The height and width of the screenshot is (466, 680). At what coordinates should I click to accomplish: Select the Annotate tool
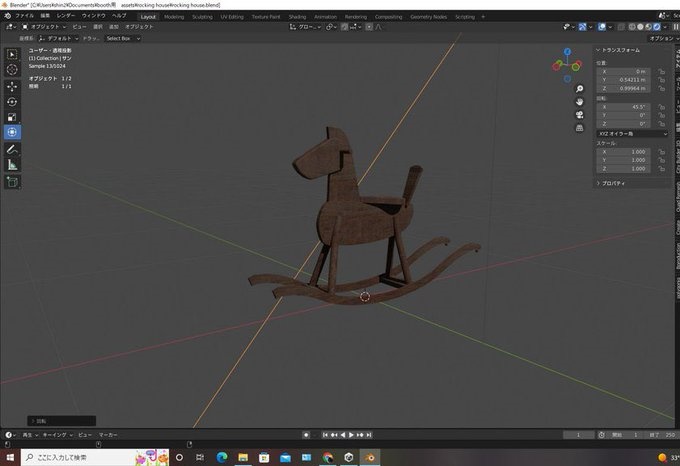[12, 150]
